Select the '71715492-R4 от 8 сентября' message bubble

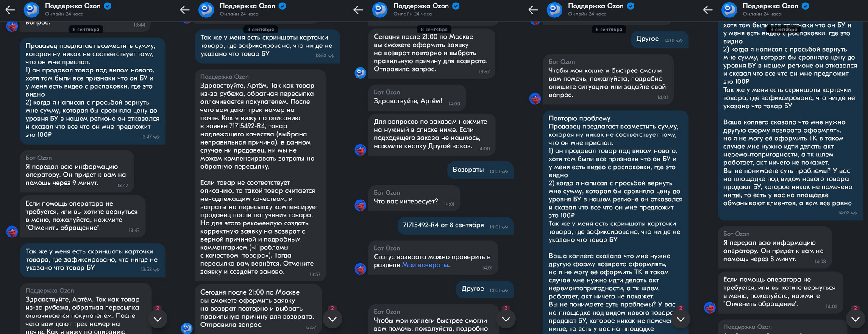pos(456,225)
